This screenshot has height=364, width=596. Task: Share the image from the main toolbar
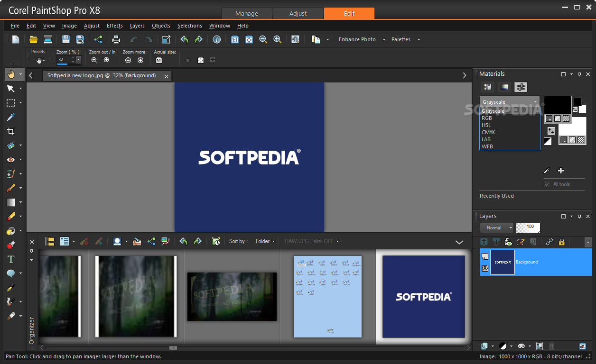pyautogui.click(x=98, y=39)
